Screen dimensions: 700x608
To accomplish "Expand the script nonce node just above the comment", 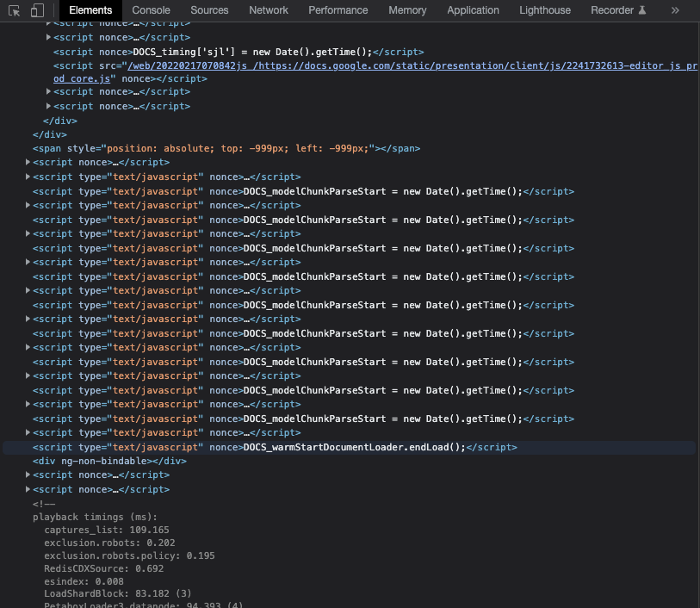I will click(28, 489).
